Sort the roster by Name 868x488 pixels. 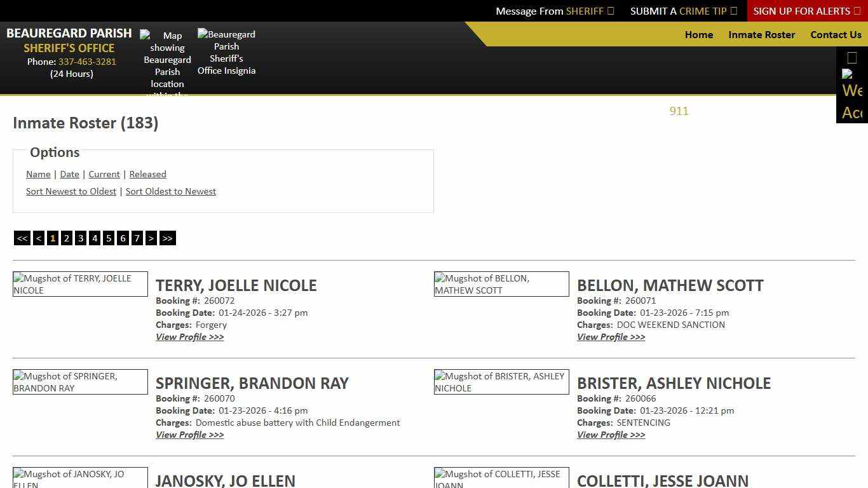pyautogui.click(x=38, y=174)
